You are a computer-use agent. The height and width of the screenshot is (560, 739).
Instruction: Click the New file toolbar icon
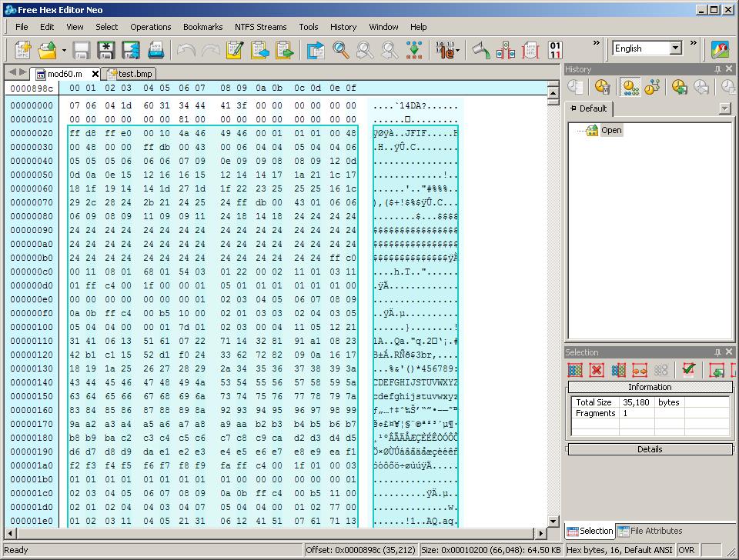click(23, 49)
